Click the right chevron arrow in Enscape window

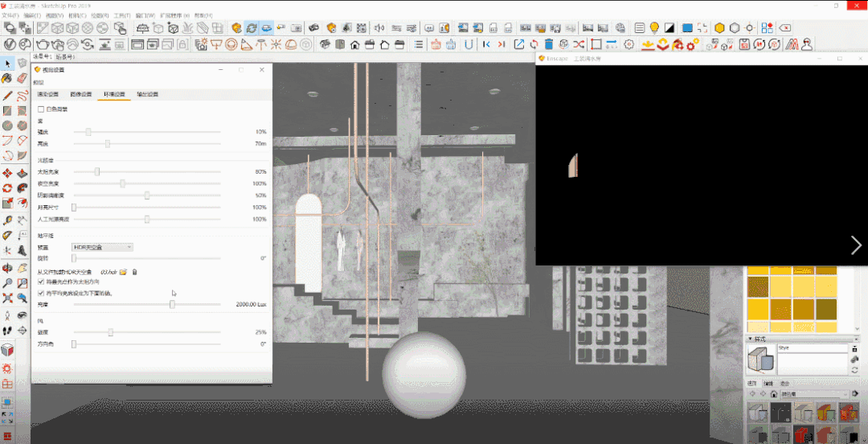pyautogui.click(x=855, y=245)
